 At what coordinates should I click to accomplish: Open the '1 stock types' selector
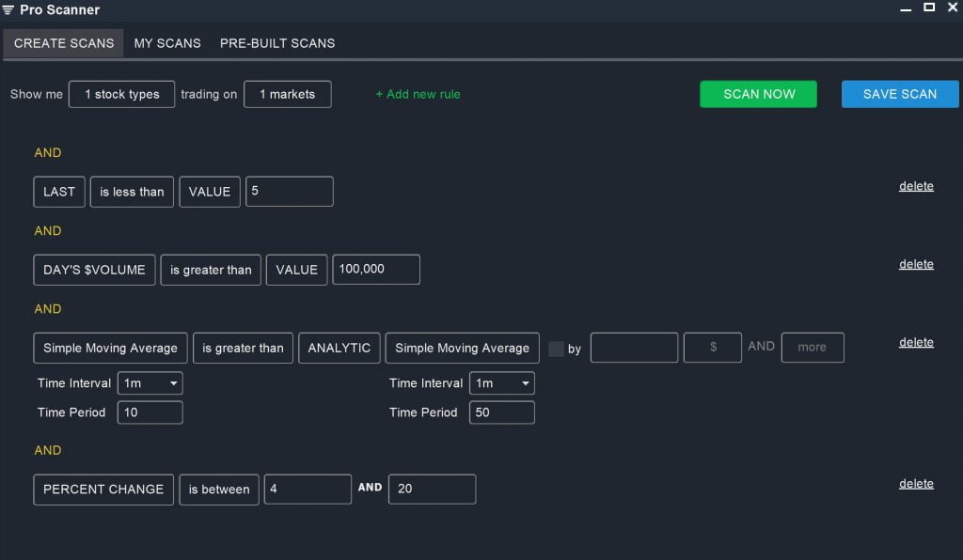pyautogui.click(x=121, y=95)
